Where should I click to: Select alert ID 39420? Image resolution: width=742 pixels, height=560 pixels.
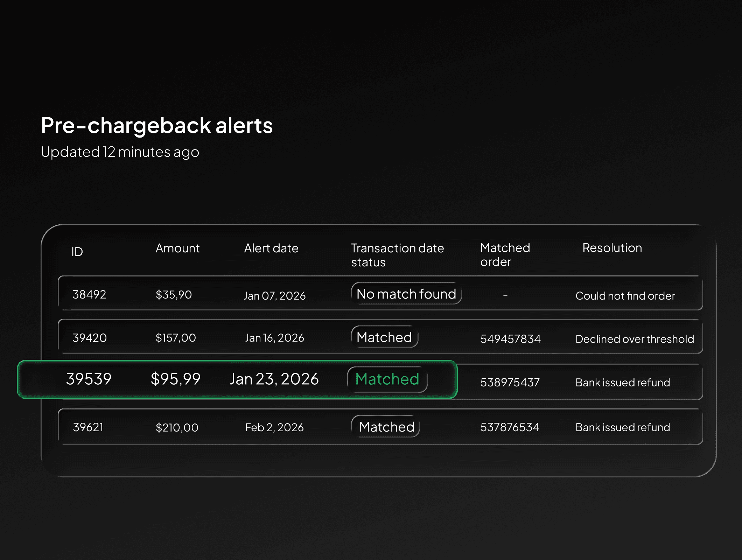pos(90,338)
